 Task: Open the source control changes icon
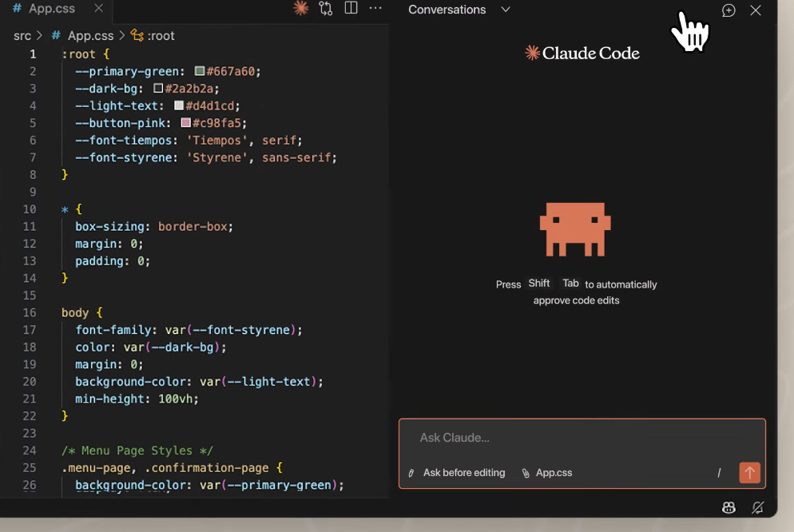tap(326, 8)
